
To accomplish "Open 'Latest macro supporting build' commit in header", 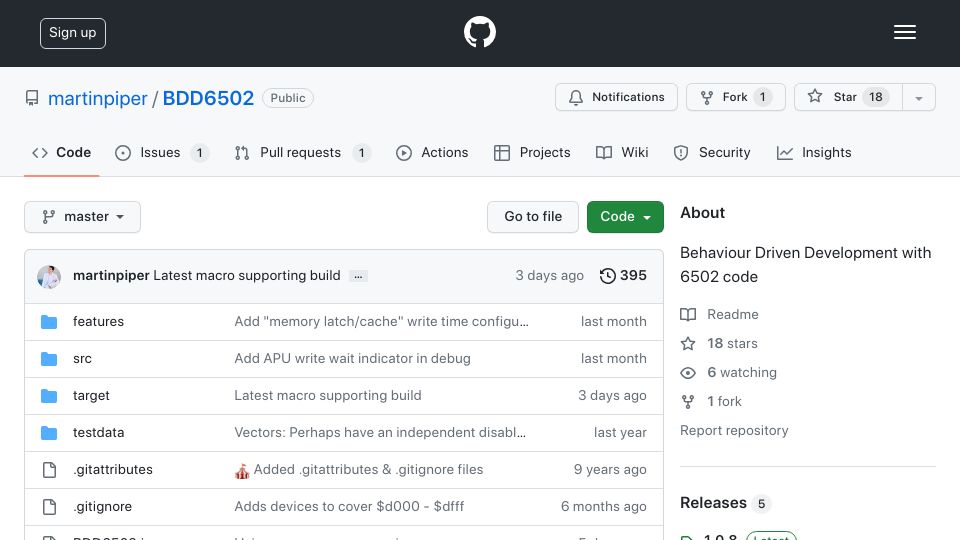I will click(x=247, y=276).
